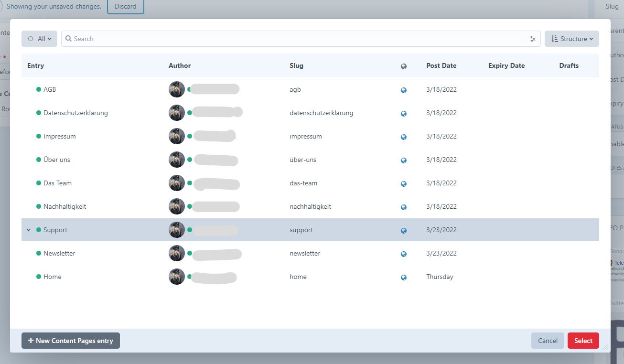Click the green status dot next to Nachhaltigkeit
624x364 pixels.
38,206
